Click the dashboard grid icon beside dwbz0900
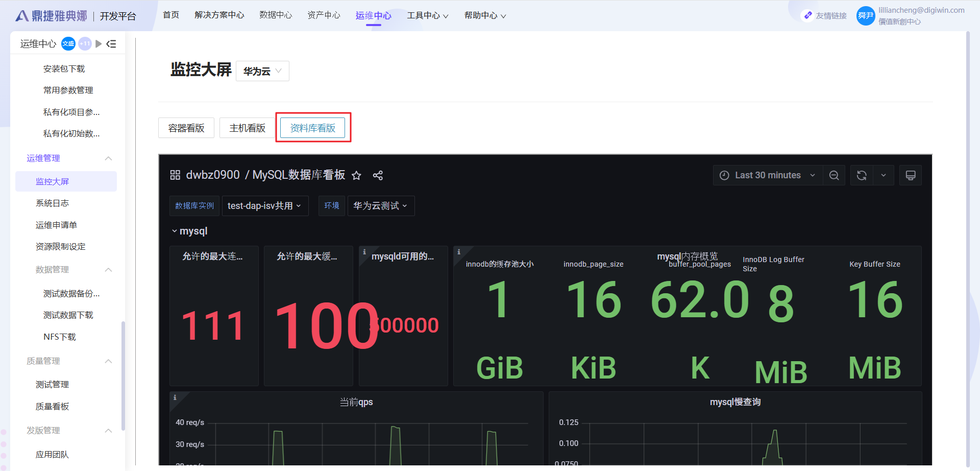The width and height of the screenshot is (980, 471). [175, 175]
